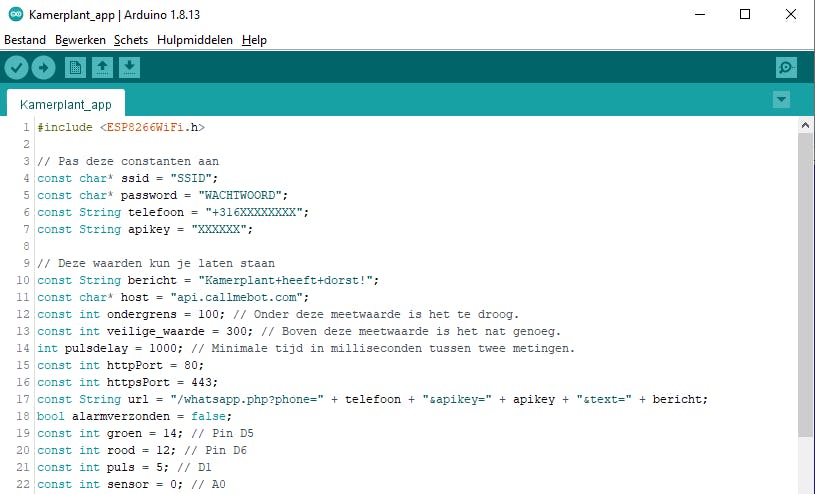
Task: Create a new sketch with New icon
Action: point(75,67)
